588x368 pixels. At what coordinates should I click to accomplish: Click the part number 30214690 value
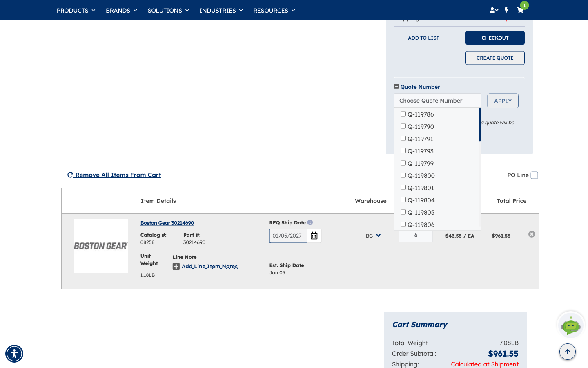194,242
